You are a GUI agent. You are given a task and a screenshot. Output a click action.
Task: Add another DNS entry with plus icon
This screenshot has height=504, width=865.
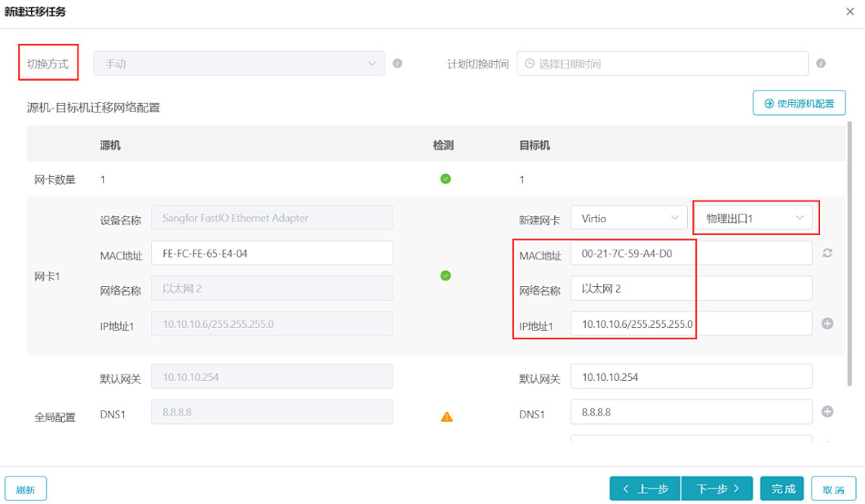coord(827,412)
